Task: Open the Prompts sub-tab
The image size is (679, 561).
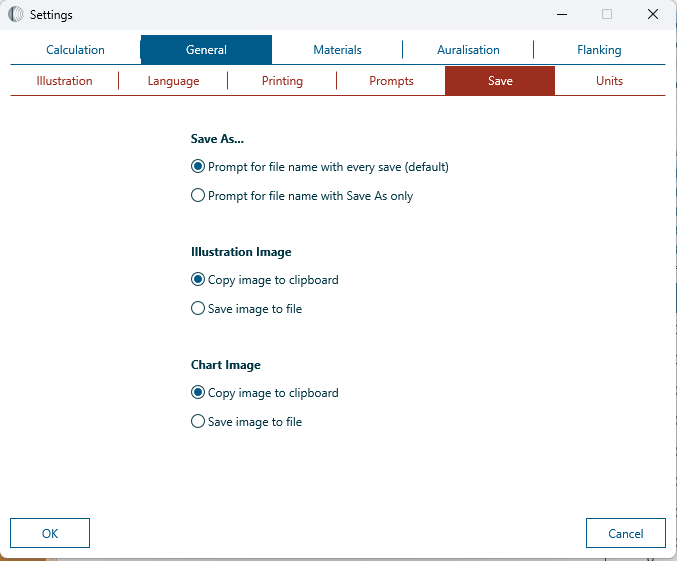Action: pyautogui.click(x=391, y=81)
